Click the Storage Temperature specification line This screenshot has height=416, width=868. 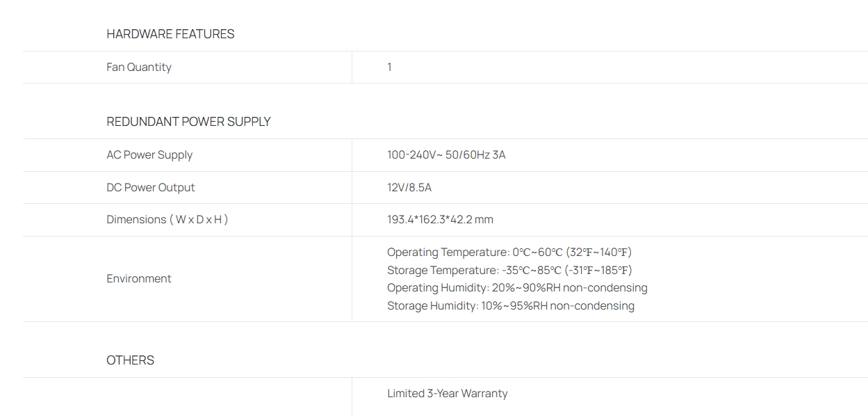[509, 271]
